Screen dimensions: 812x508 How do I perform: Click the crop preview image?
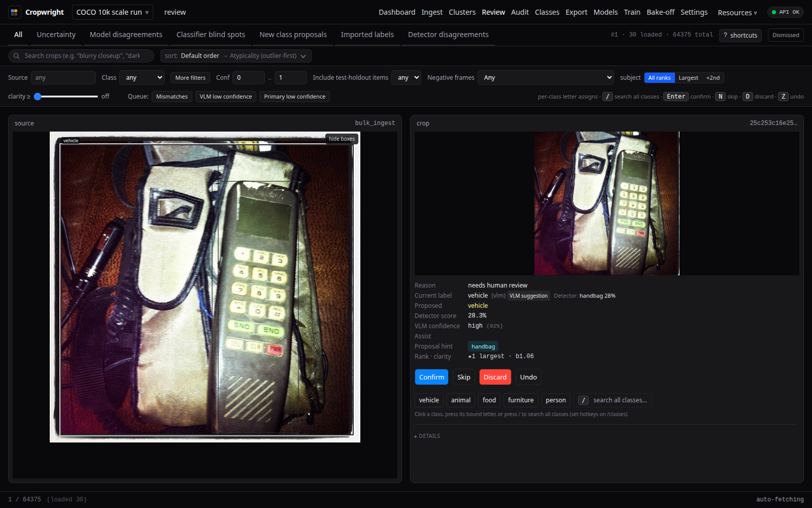pos(606,203)
